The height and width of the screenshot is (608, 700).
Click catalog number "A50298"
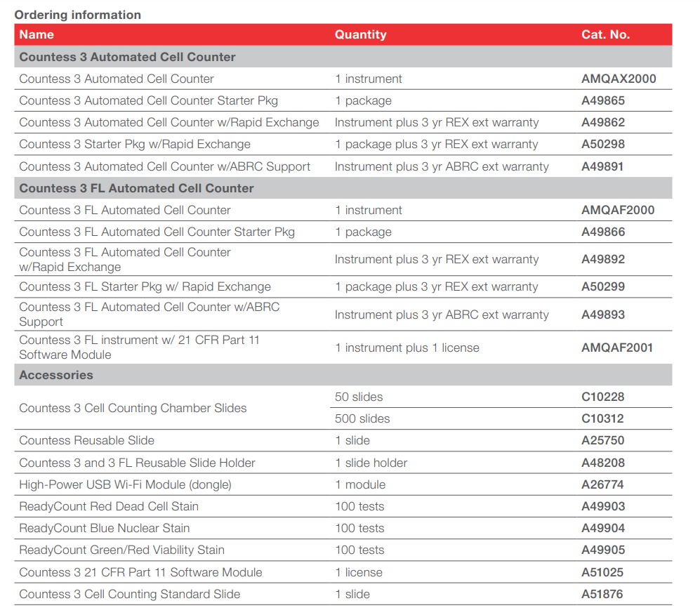(603, 145)
